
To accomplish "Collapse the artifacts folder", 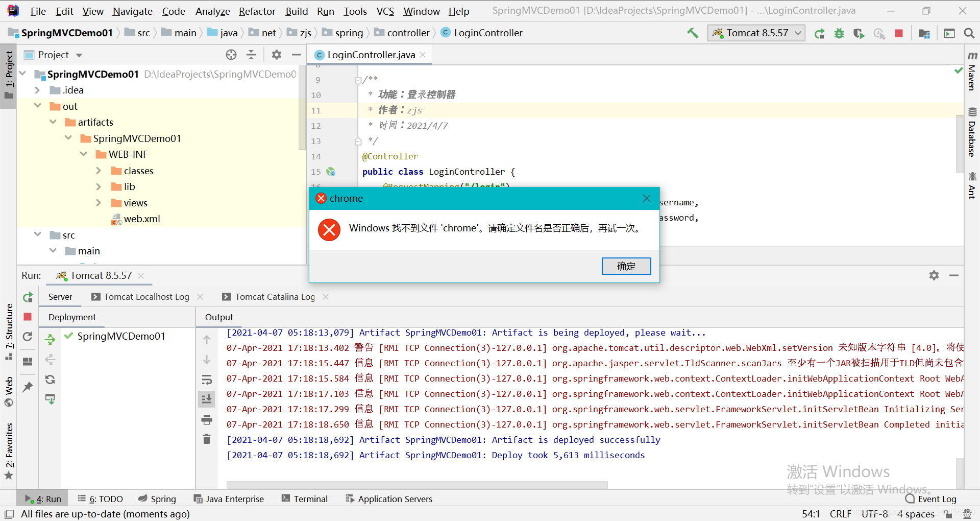I will (53, 122).
